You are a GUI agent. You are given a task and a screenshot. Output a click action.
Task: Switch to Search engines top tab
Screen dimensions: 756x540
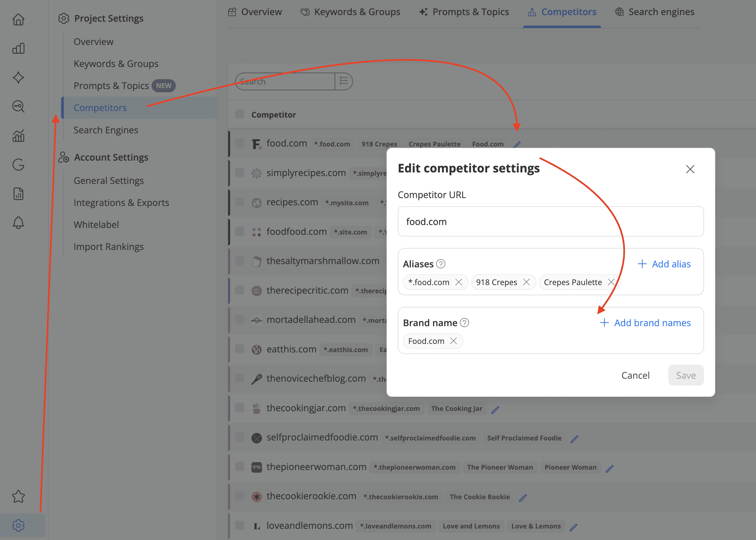655,12
